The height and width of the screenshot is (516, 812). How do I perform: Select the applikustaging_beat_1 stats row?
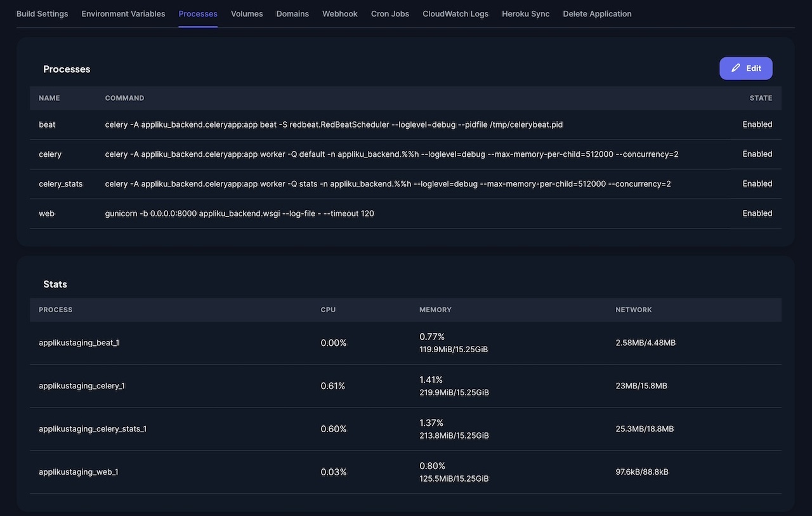405,343
